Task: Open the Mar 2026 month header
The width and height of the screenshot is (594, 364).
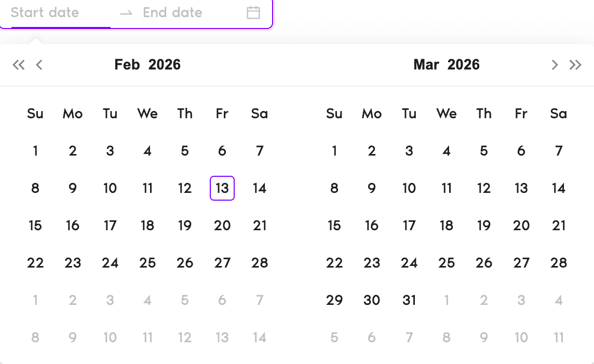Action: pos(447,64)
